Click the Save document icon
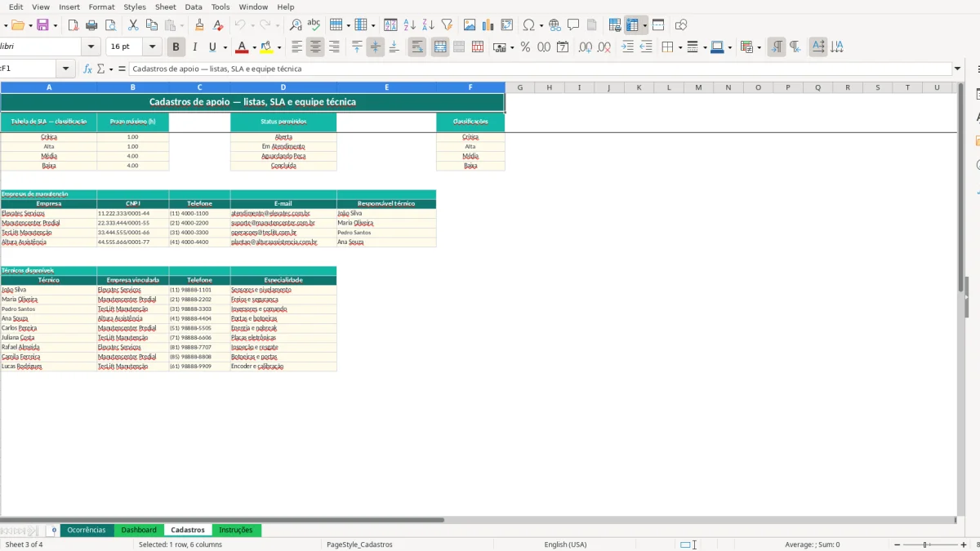Viewport: 980px width, 551px height. 42,25
